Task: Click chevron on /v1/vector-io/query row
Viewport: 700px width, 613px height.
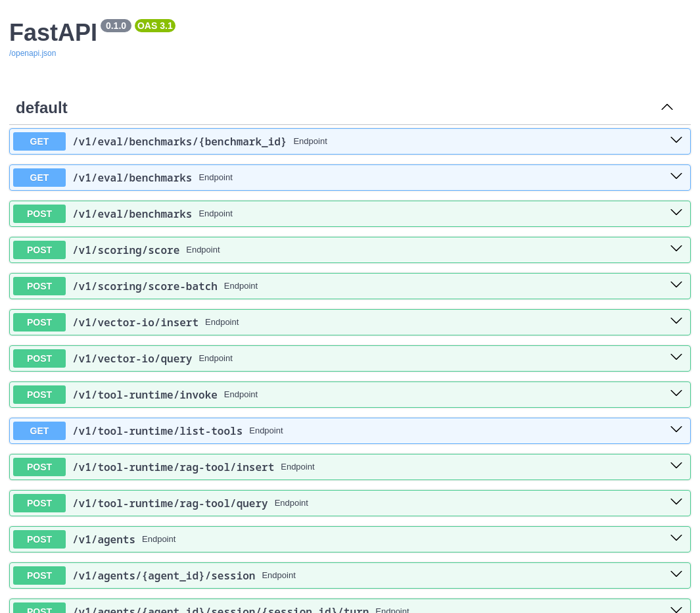Action: 676,358
